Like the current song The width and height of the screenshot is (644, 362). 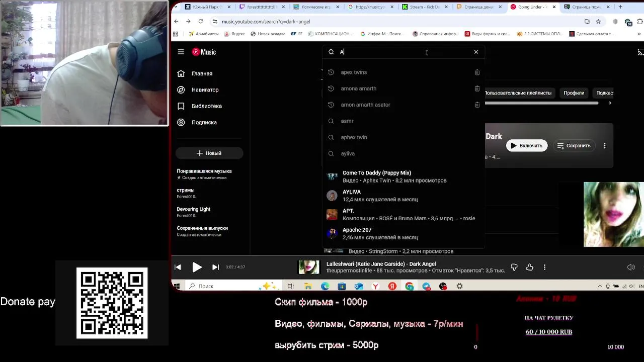coord(529,267)
